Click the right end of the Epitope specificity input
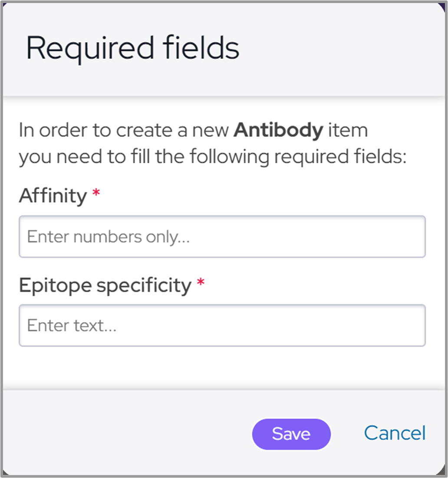The width and height of the screenshot is (448, 478). click(x=408, y=325)
